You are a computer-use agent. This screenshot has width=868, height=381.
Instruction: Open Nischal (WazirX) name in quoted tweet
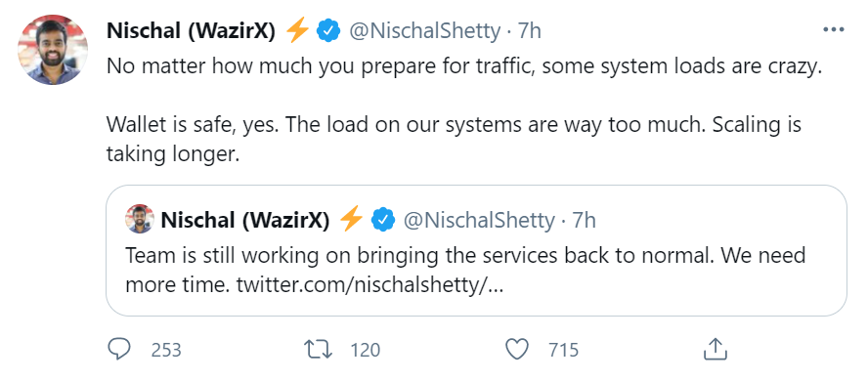pos(245,220)
